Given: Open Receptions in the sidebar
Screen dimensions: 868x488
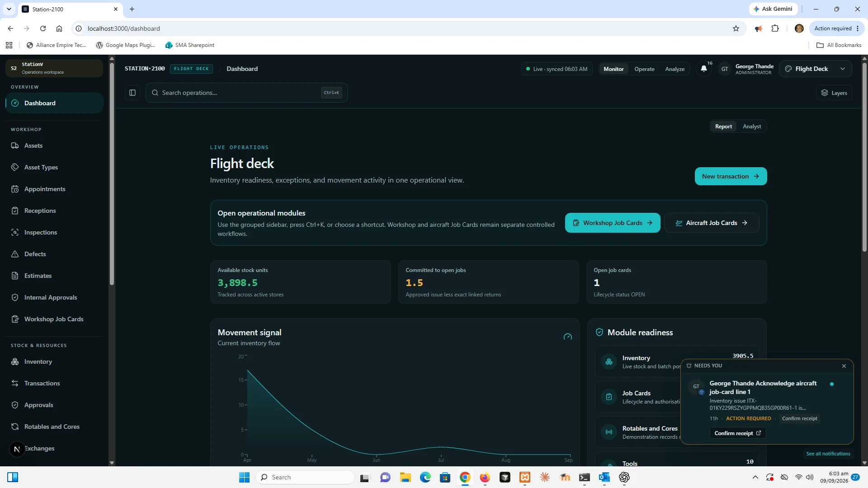Looking at the screenshot, I should pos(54,211).
